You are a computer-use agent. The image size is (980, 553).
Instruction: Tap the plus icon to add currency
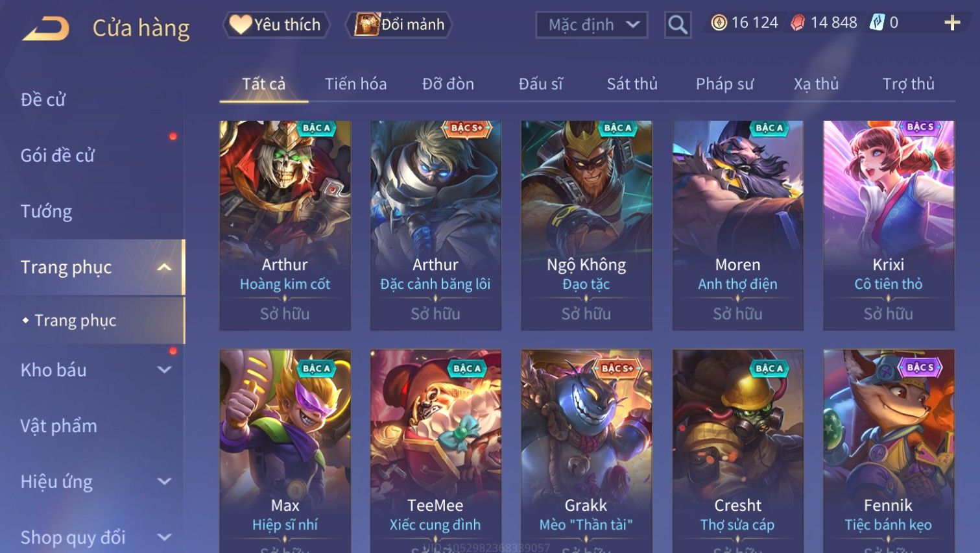tap(952, 23)
